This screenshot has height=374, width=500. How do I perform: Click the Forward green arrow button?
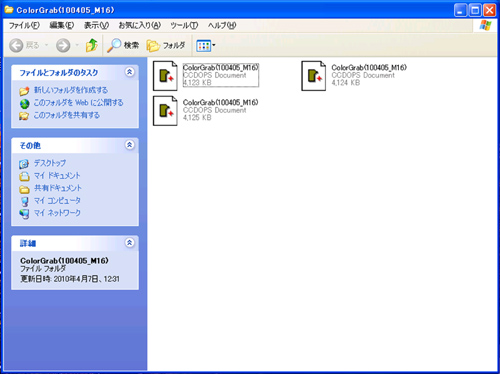63,45
